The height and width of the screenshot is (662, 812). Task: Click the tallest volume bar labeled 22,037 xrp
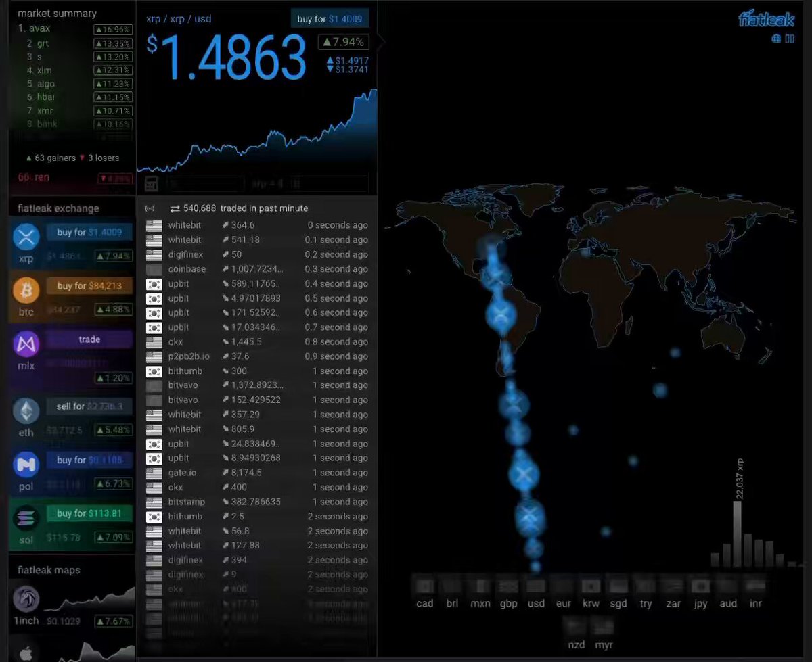click(x=737, y=534)
